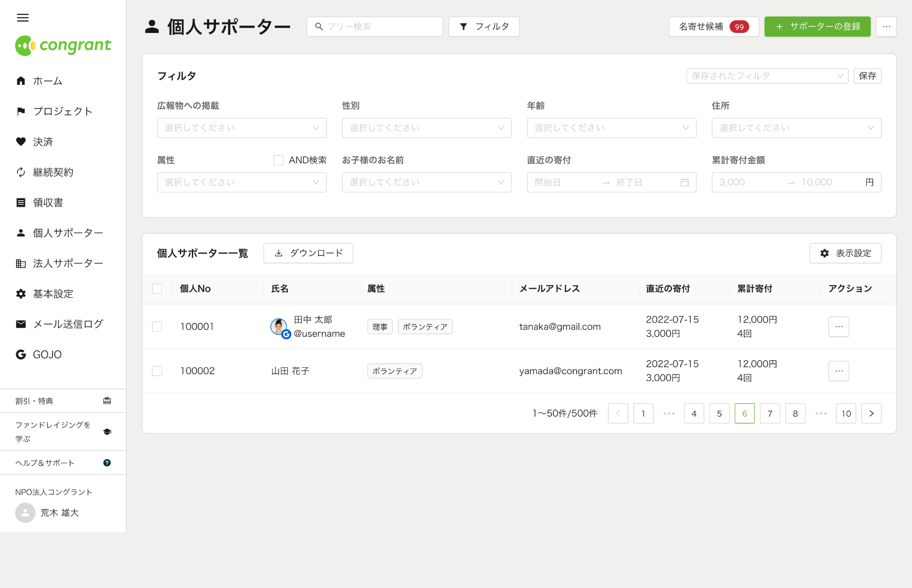Open calendar icon in 直近の寄付 field
The width and height of the screenshot is (912, 588).
click(x=684, y=182)
